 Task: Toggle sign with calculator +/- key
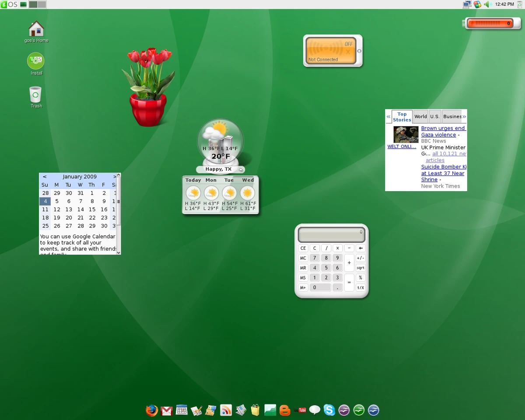point(360,258)
